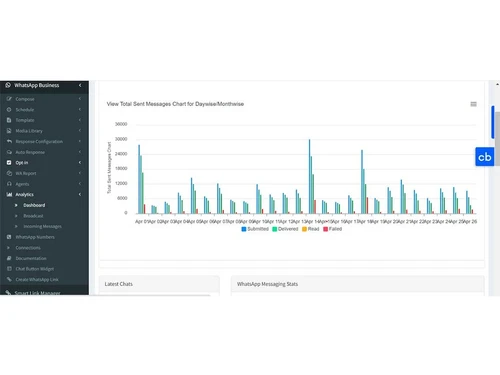
Task: Expand the Auto Response chevron
Action: click(80, 152)
